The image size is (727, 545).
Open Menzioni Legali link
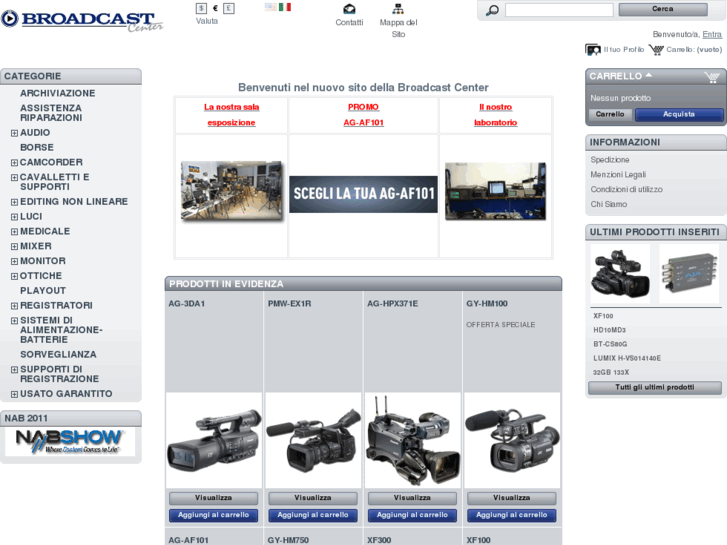[618, 174]
